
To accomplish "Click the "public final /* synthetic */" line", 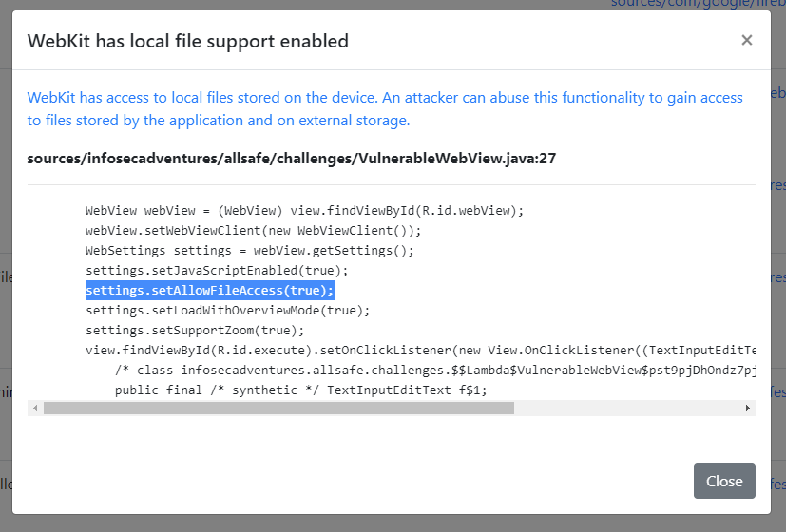I will coord(300,390).
